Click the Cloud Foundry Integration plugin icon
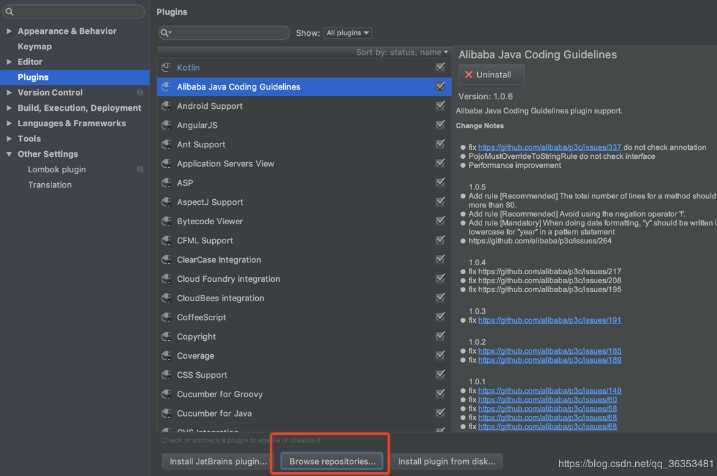Screen dimensions: 717x476 point(166,278)
